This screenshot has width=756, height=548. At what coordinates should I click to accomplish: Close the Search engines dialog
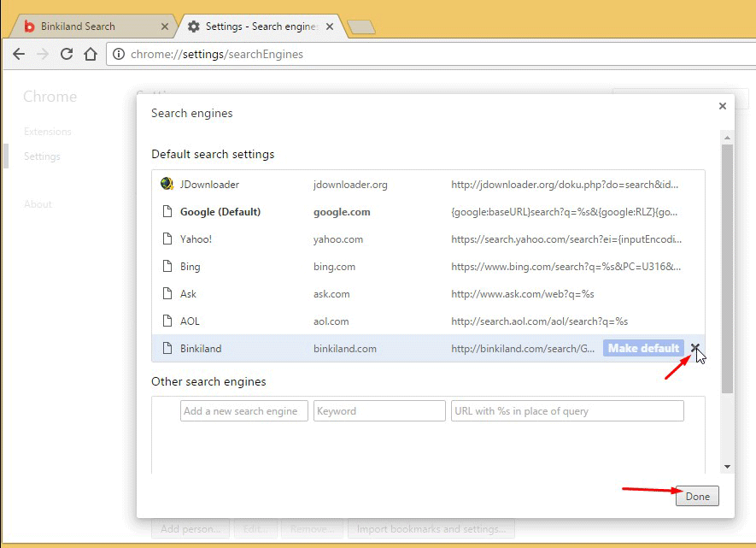722,106
